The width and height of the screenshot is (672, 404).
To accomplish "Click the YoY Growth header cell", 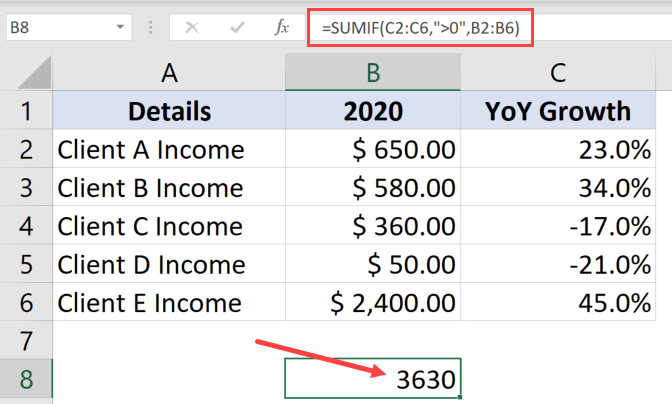I will click(x=560, y=111).
